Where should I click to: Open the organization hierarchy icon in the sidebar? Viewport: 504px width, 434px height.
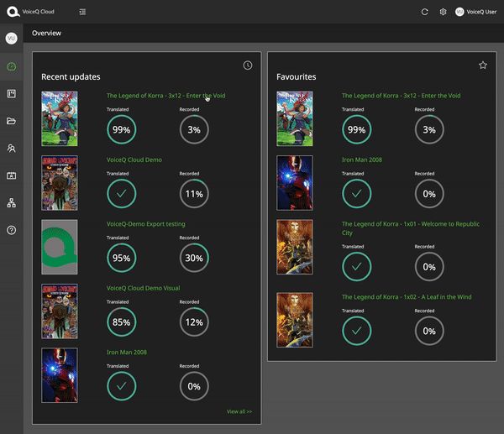tap(11, 202)
